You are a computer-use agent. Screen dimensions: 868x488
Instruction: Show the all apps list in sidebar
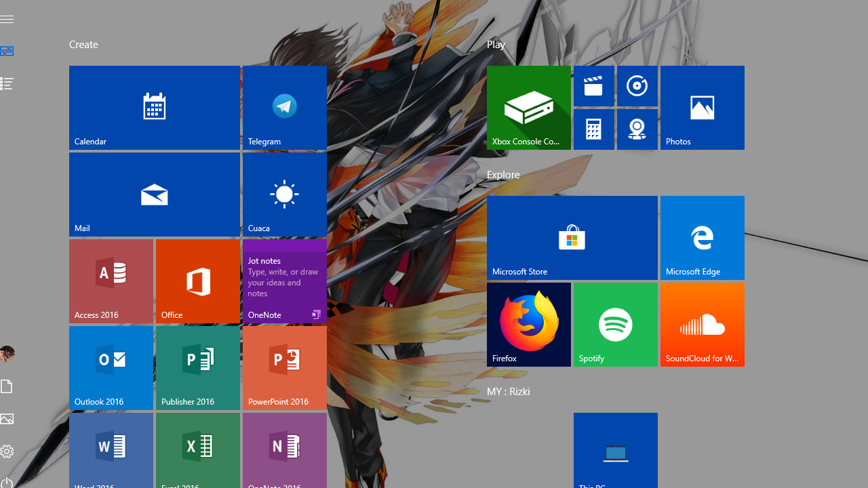click(7, 83)
